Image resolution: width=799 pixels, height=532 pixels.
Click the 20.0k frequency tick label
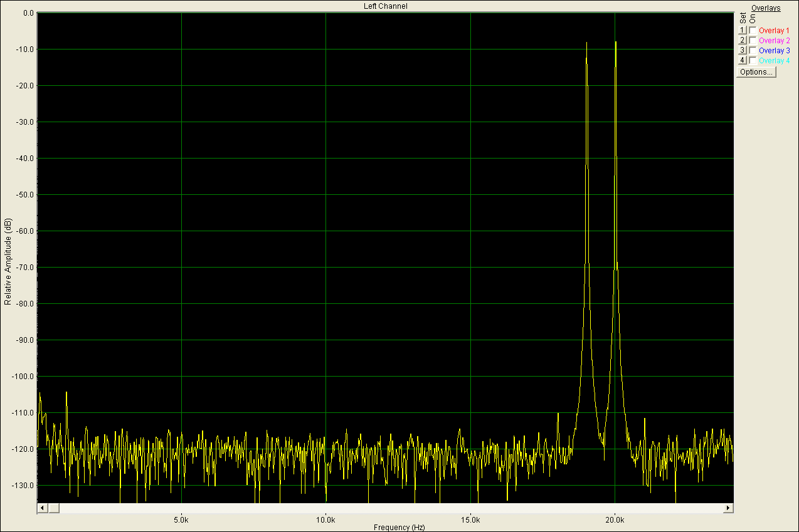(615, 520)
